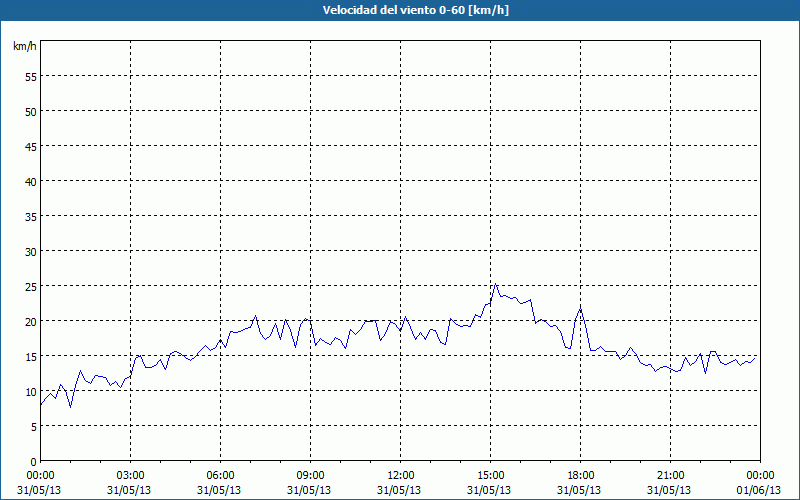Screen dimensions: 800x500
Task: Select the 45 y-axis label
Action: (31, 147)
